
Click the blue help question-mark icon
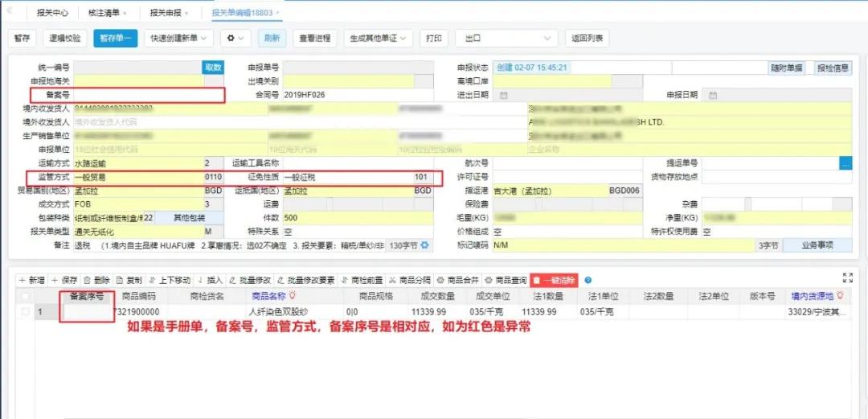588,281
